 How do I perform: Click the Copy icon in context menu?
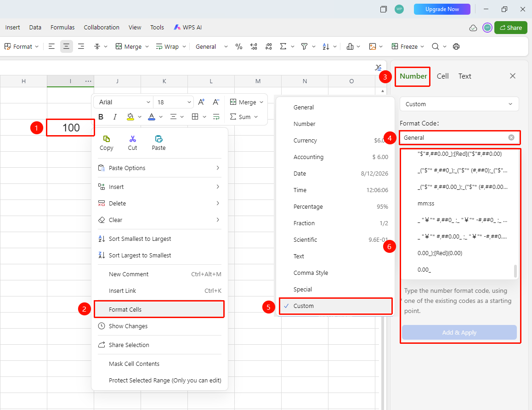107,139
